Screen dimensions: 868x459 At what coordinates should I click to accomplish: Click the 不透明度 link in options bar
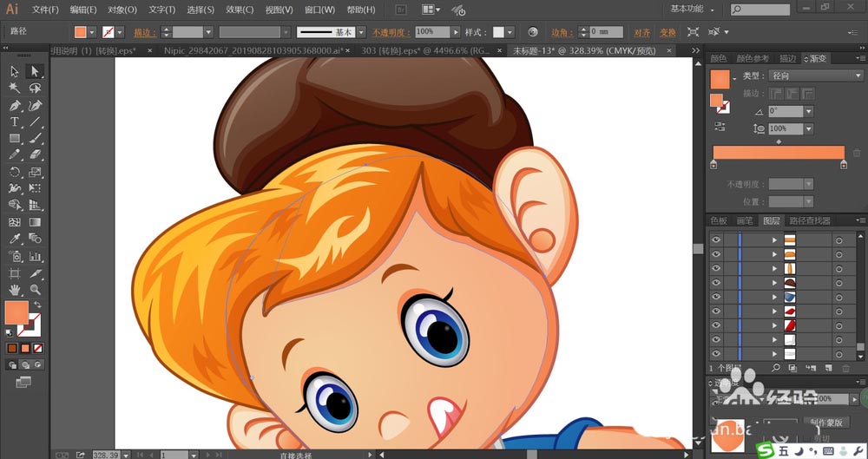point(391,33)
